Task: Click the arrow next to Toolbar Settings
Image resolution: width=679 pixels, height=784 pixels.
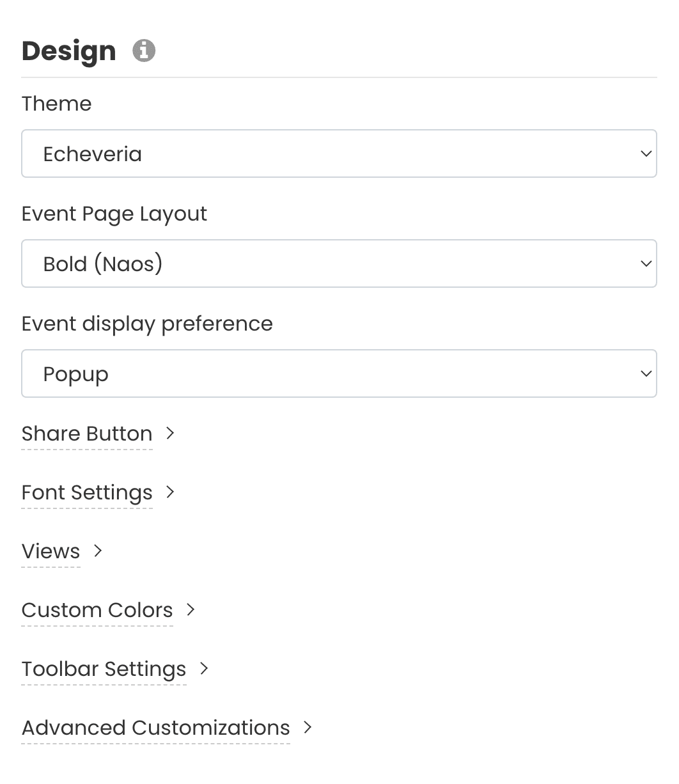Action: tap(204, 668)
